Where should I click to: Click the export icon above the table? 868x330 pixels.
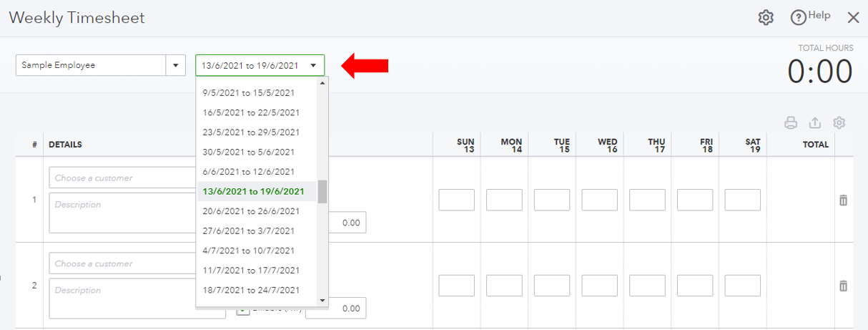[814, 122]
